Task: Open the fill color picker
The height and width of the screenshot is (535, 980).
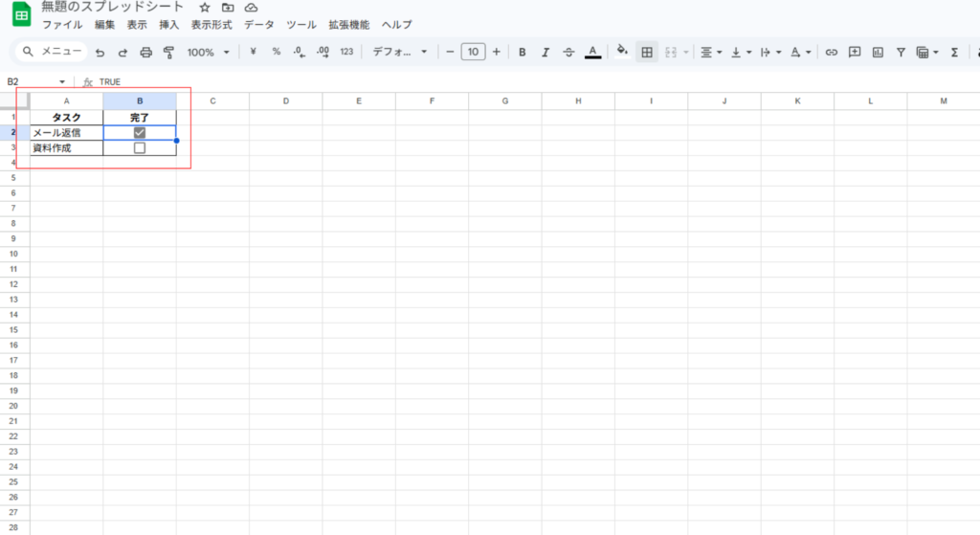Action: click(x=622, y=52)
